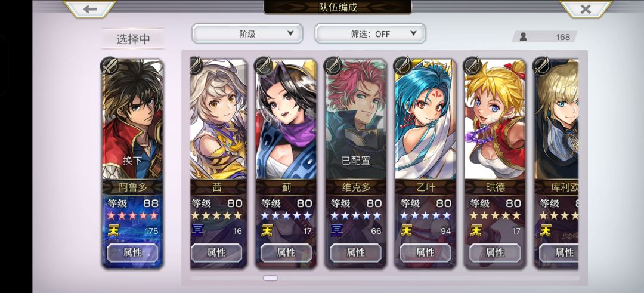The height and width of the screenshot is (293, 644).
Task: Open 属性 details for 茜
Action: coord(216,253)
